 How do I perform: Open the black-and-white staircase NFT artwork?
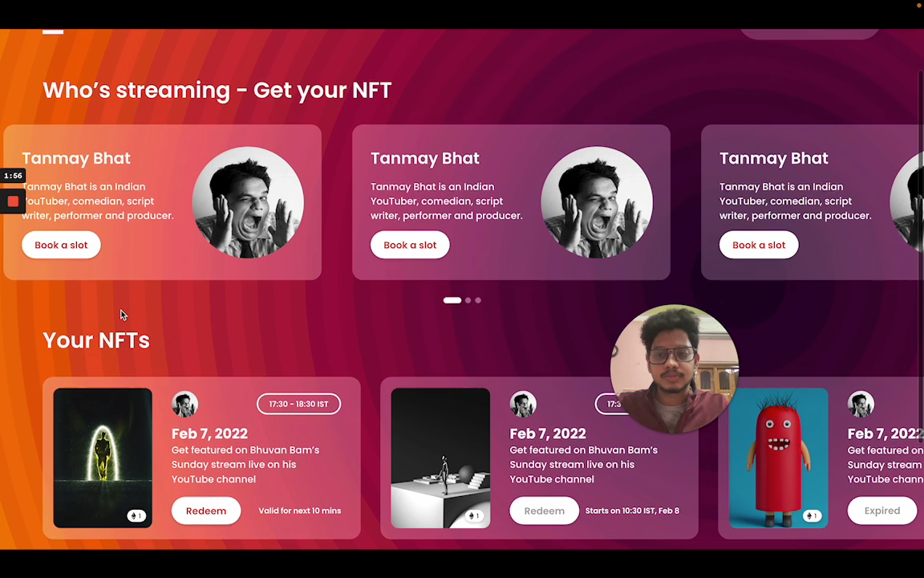pos(441,458)
